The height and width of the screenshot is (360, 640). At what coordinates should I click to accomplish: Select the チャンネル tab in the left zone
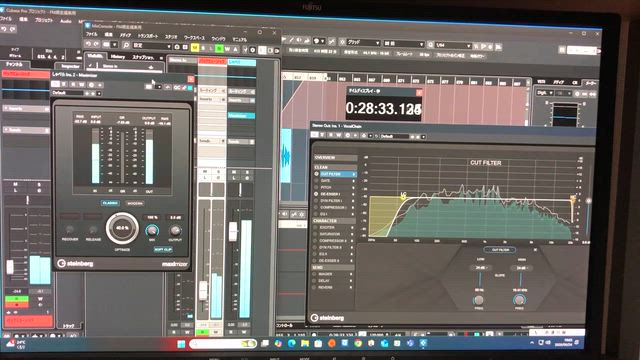click(14, 64)
